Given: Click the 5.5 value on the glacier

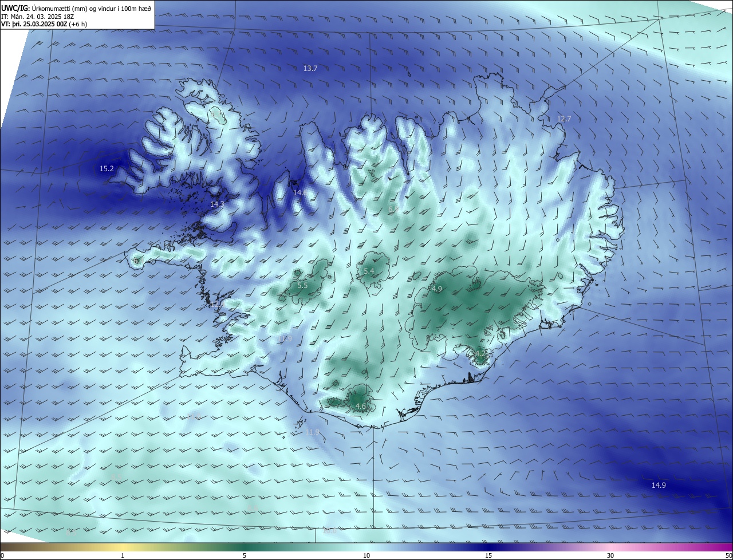Looking at the screenshot, I should [x=302, y=285].
